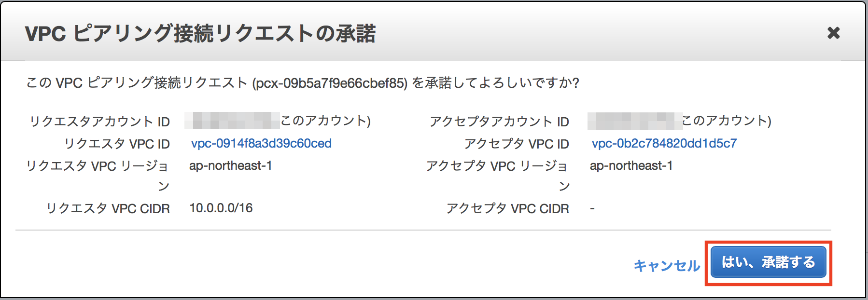Click the アクセプタ VPC CIDR dash value
This screenshot has height=300, width=868.
591,208
